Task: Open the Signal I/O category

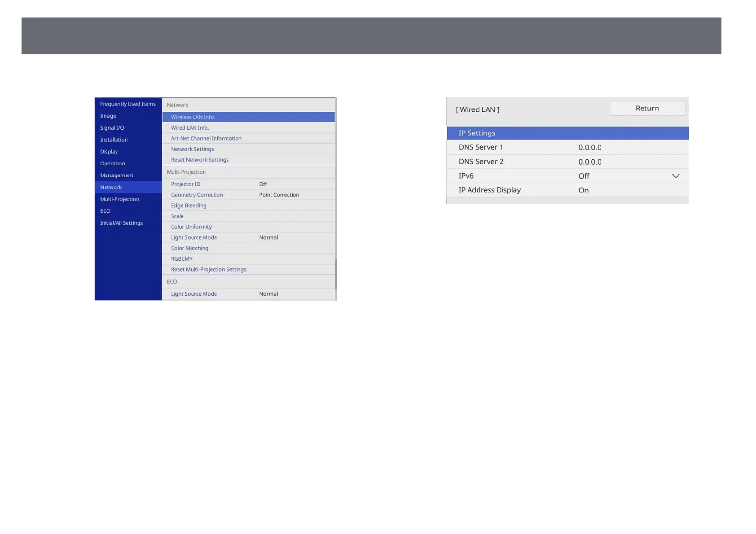Action: [128, 127]
